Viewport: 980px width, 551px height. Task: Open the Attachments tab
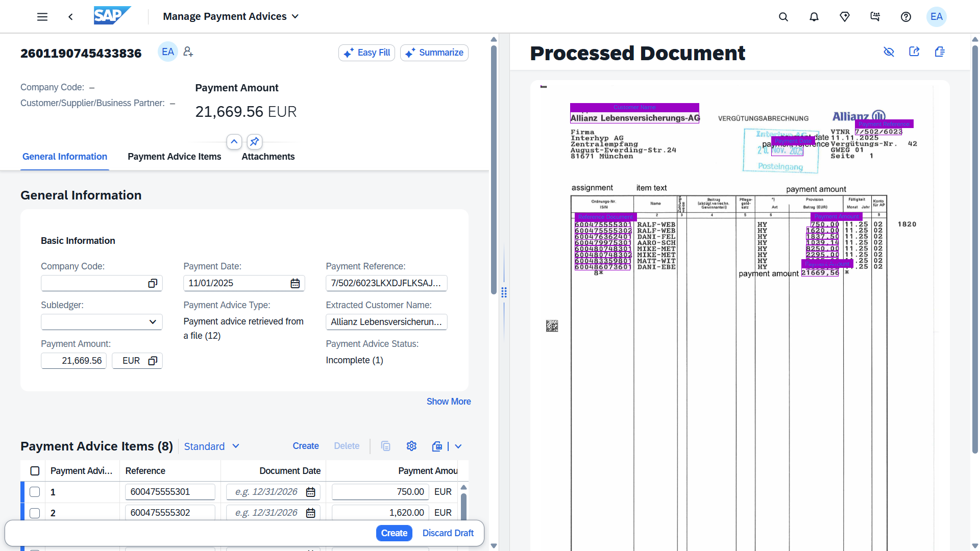tap(268, 157)
